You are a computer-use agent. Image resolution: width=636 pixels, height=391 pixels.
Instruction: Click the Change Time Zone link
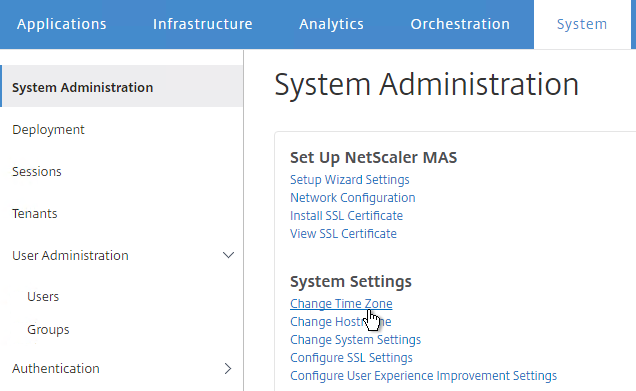tap(341, 304)
